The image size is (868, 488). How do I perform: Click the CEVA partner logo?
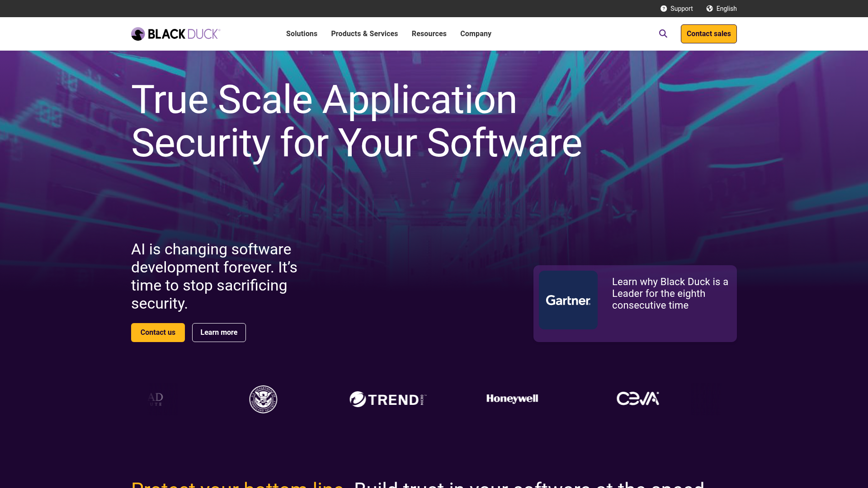(x=638, y=399)
